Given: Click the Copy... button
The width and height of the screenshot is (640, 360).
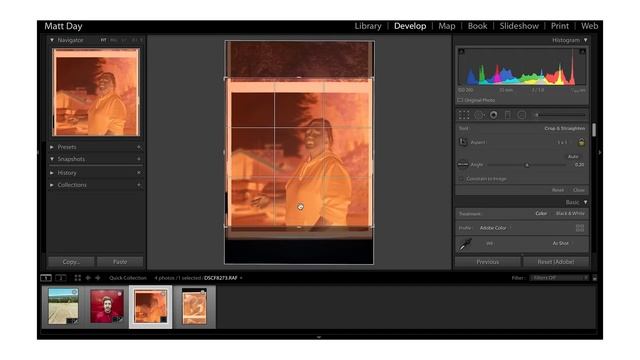Looking at the screenshot, I should point(71,262).
